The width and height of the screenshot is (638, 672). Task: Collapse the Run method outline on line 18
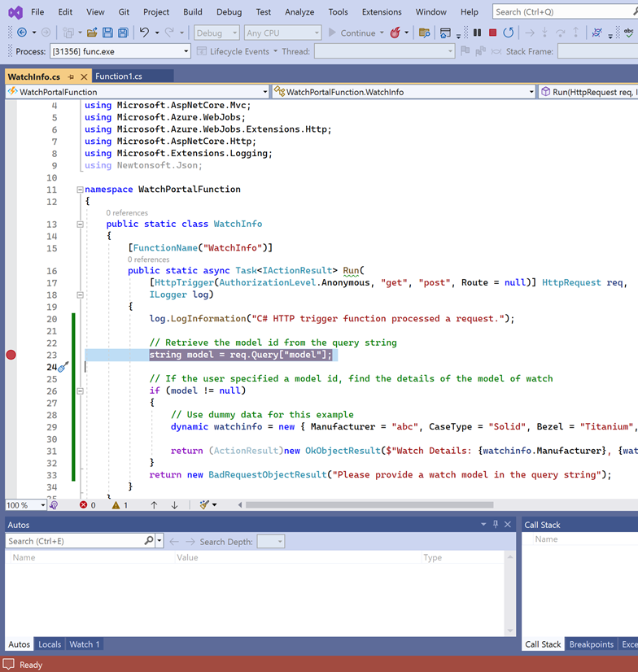(x=80, y=295)
